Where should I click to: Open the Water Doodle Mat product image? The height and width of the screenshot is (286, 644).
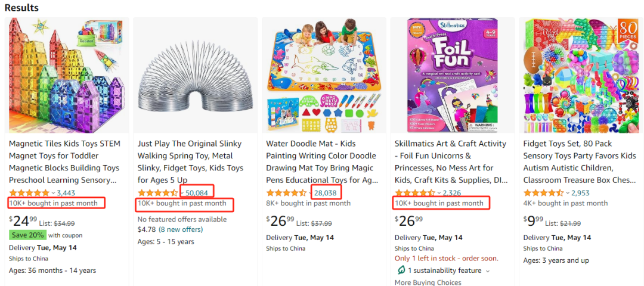[x=324, y=74]
